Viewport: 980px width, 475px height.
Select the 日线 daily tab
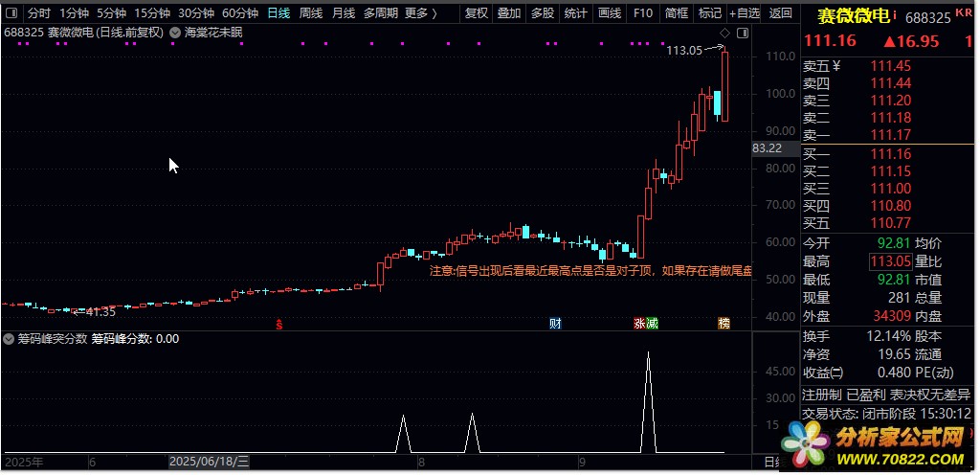click(278, 12)
